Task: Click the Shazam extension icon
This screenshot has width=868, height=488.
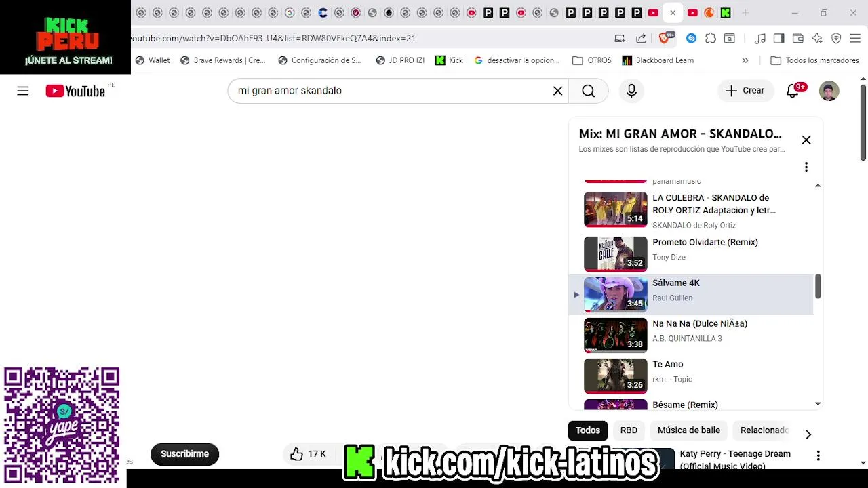Action: point(691,38)
